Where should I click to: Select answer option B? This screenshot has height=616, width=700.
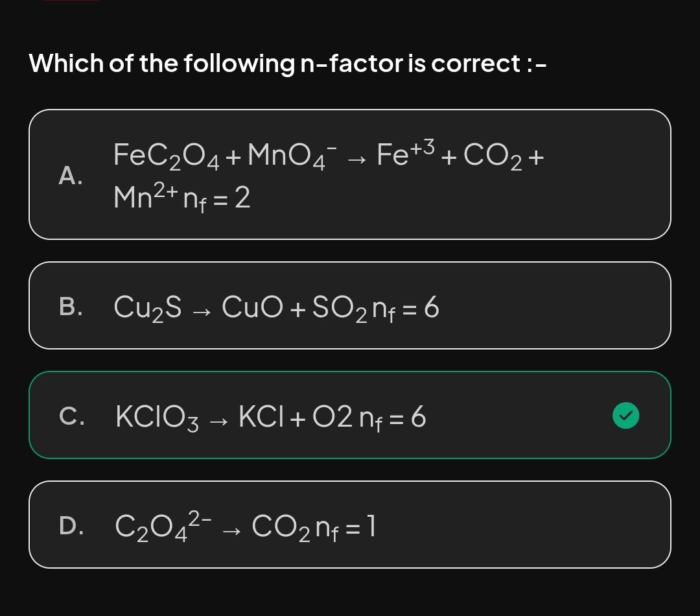(x=350, y=305)
